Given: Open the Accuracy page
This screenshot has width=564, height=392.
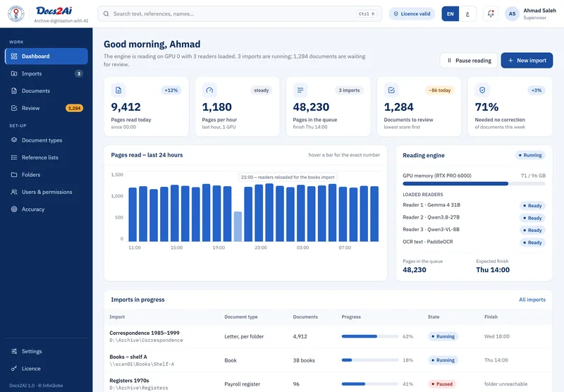Looking at the screenshot, I should pos(47,209).
